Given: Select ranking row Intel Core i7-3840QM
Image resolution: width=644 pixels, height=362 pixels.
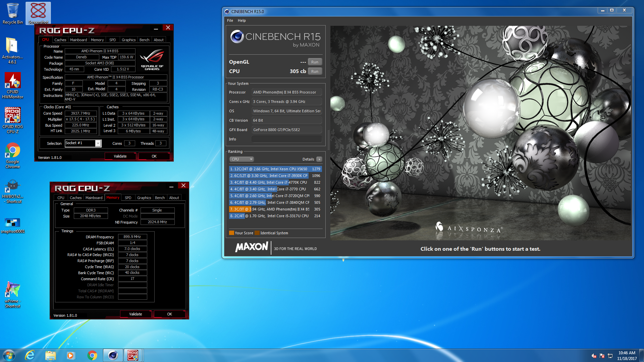Looking at the screenshot, I should point(275,202).
